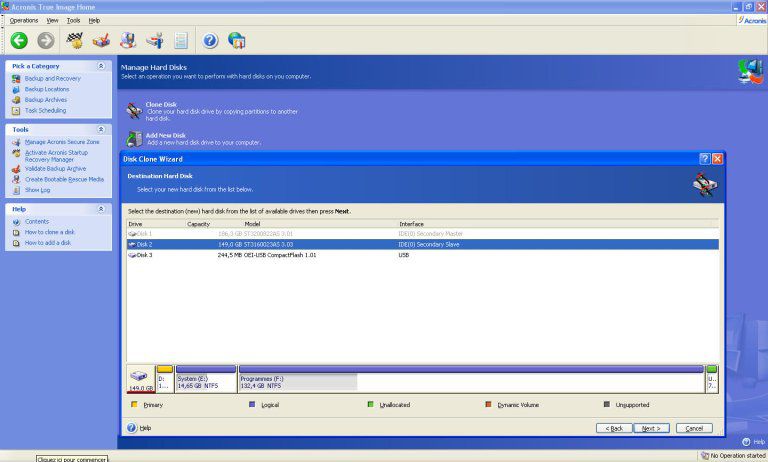
Task: Collapse the Help sidebar panel
Action: pyautogui.click(x=101, y=209)
